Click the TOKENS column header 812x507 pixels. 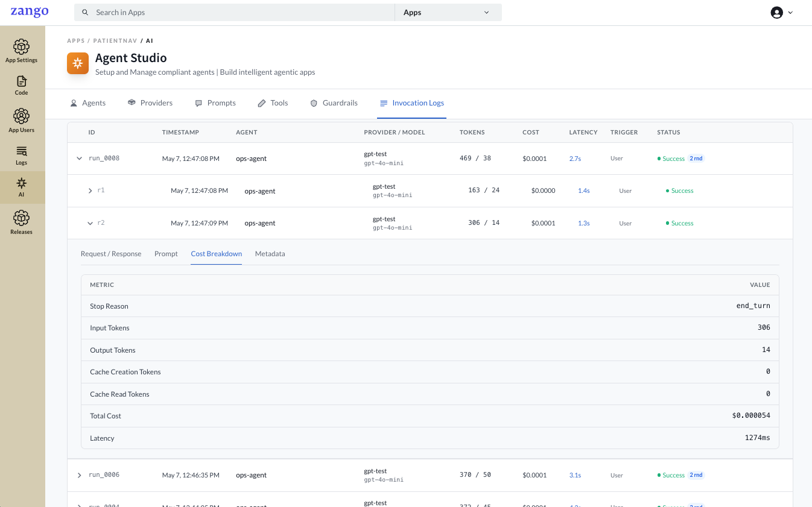(472, 133)
